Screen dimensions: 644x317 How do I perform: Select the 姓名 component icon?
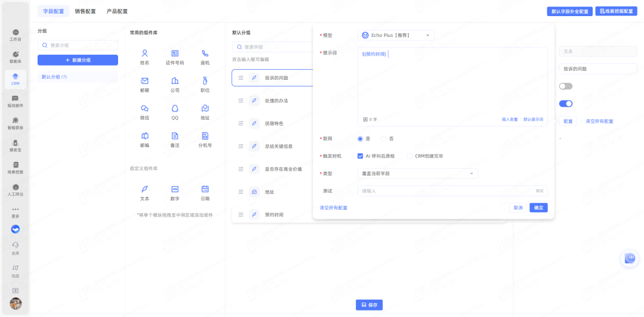coord(144,54)
